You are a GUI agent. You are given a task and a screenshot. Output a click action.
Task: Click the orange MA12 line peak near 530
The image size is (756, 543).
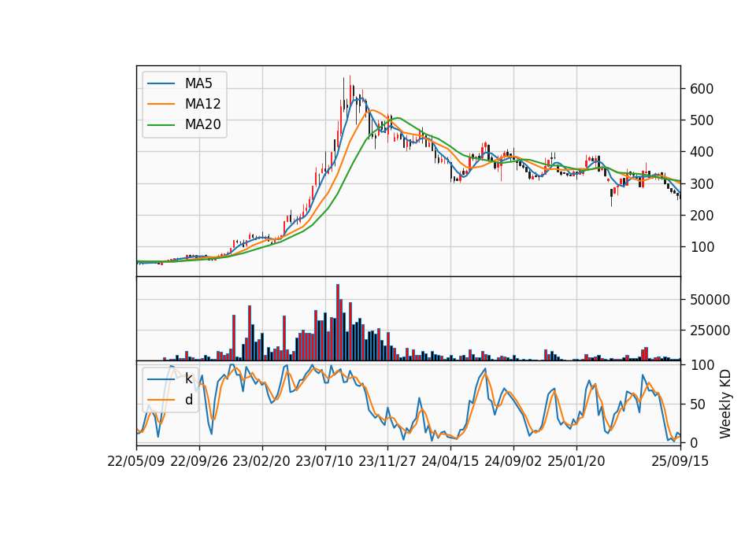[372, 110]
